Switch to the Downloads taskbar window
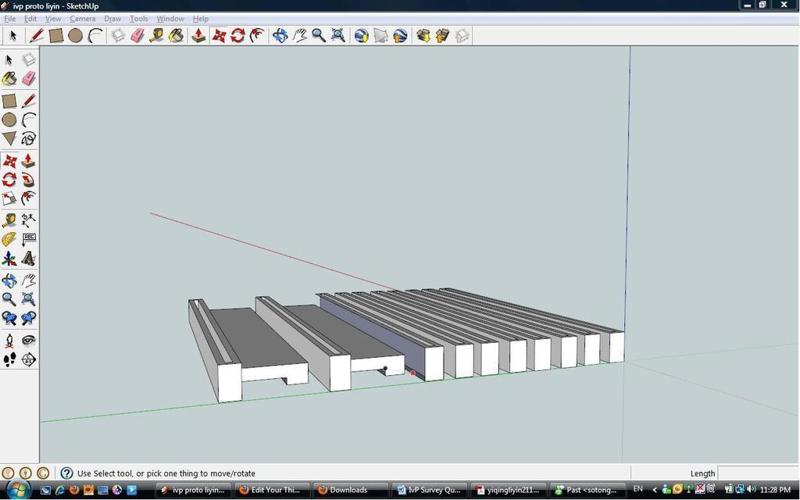 point(348,490)
